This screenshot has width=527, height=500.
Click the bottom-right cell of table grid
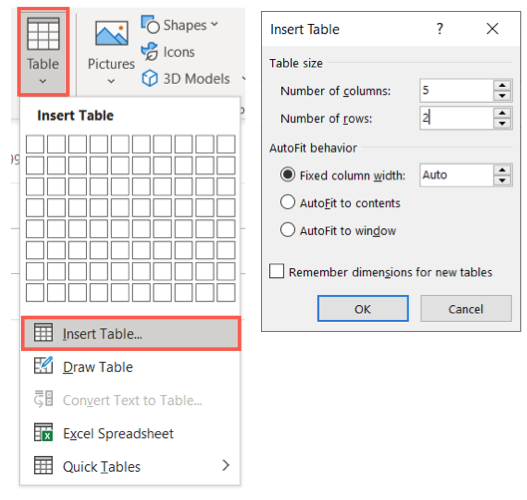(x=226, y=293)
